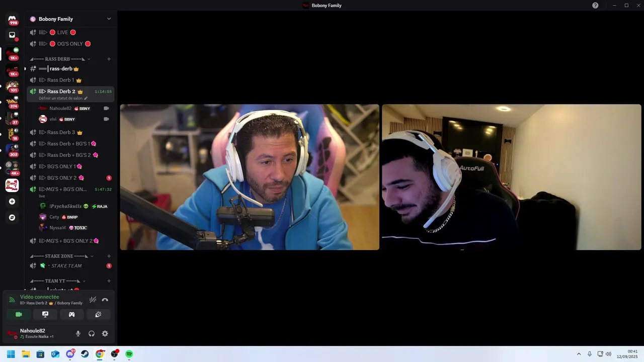644x362 pixels.
Task: Start screen share from voice panel
Action: pos(45,314)
